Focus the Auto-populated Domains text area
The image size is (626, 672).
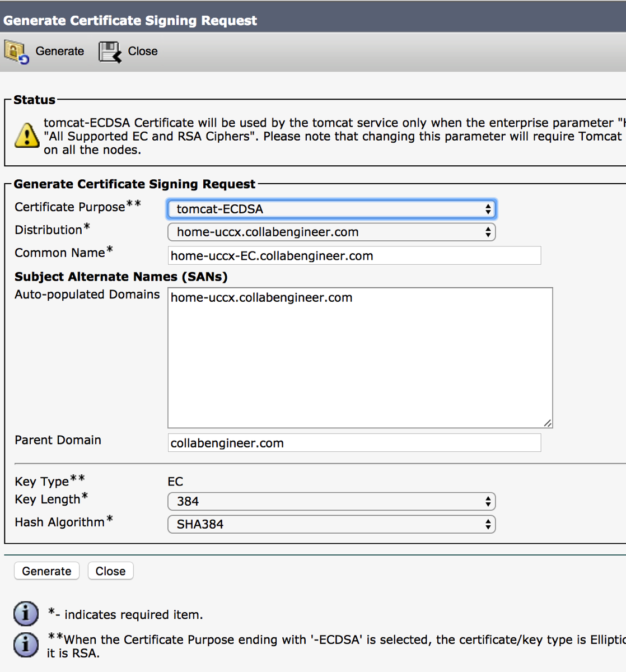click(359, 358)
